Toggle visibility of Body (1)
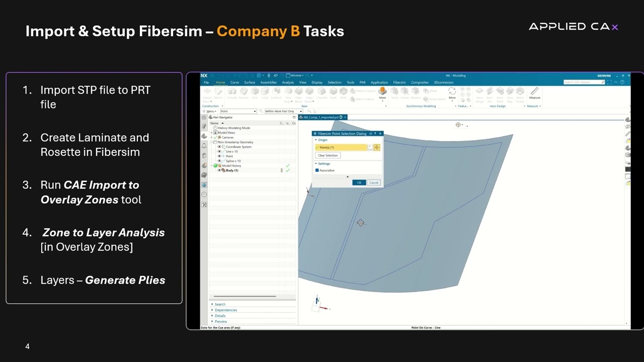The image size is (644, 362). click(219, 170)
